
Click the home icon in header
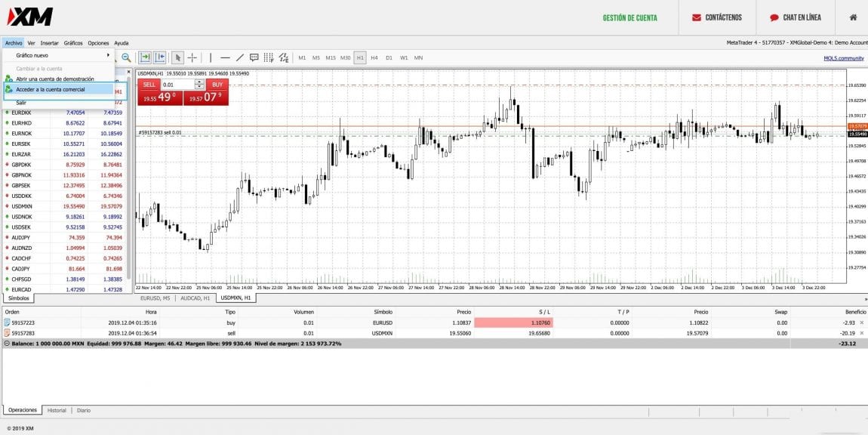(853, 17)
